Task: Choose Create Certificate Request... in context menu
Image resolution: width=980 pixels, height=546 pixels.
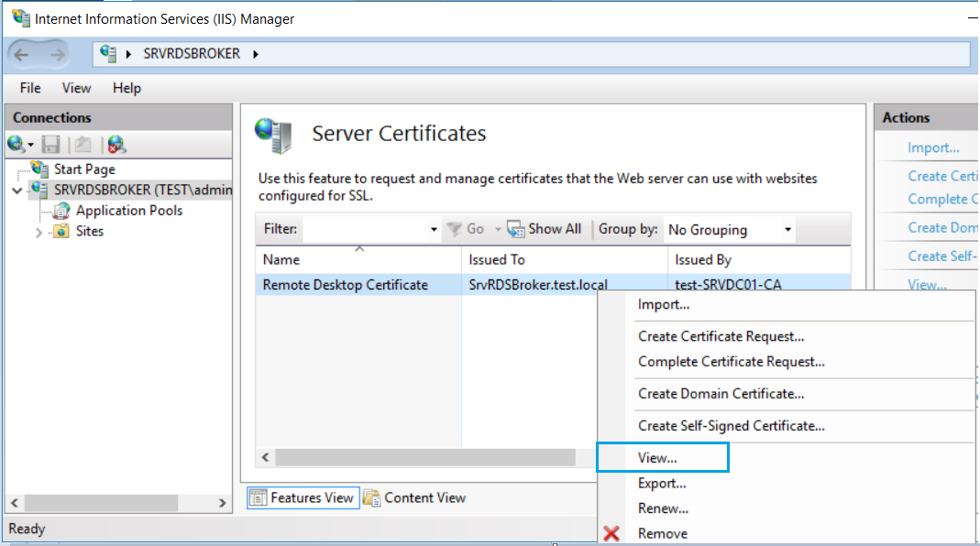Action: click(x=721, y=336)
